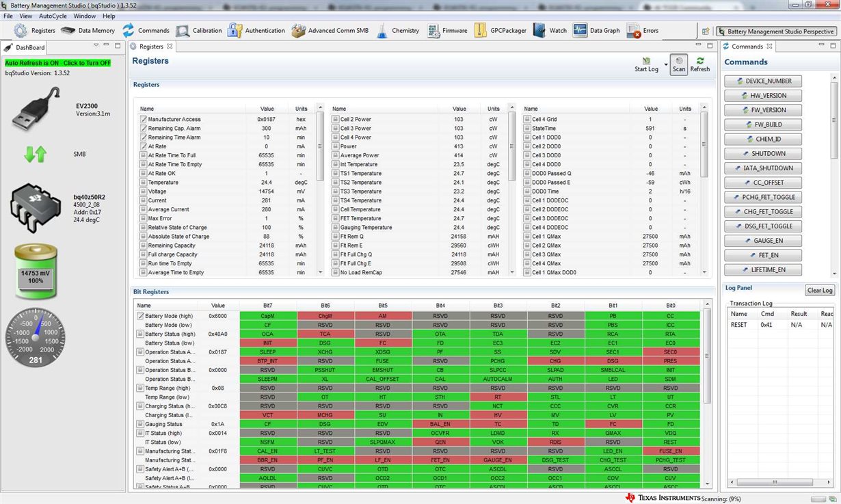Click the CapM bit cell
This screenshot has height=504, width=841.
point(268,316)
